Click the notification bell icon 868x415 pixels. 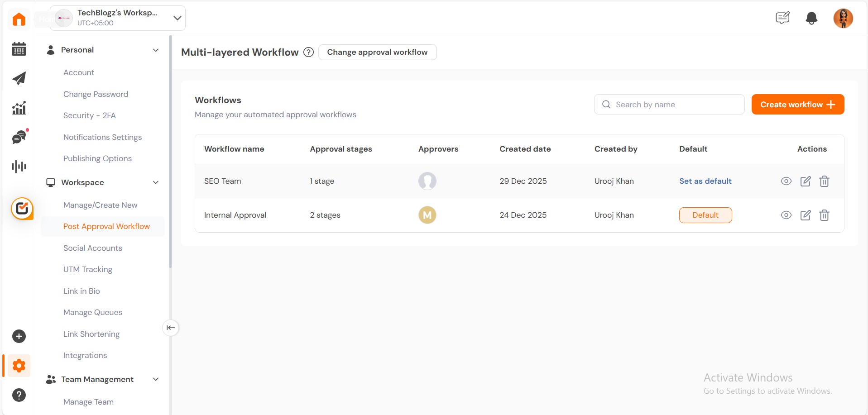pyautogui.click(x=811, y=18)
